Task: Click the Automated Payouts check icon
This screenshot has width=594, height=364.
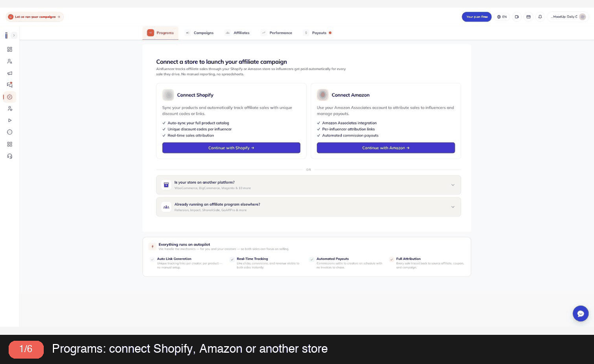Action: coord(312,259)
